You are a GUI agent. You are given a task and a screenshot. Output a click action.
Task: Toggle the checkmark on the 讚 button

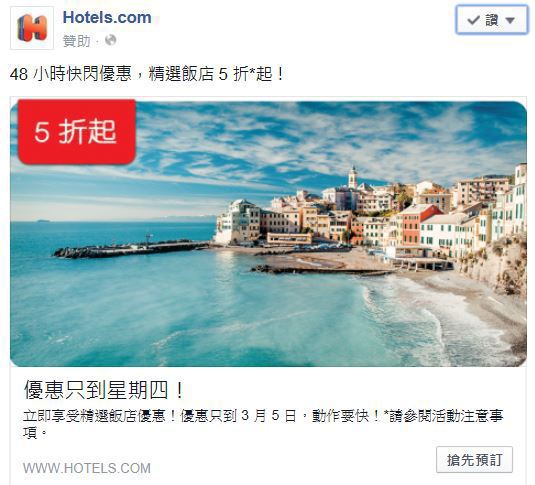474,20
